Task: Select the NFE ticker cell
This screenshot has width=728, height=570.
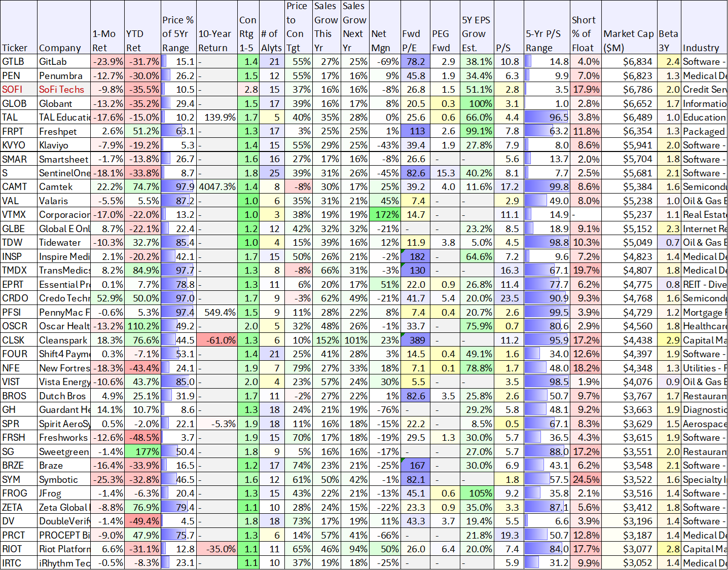Action: tap(19, 368)
